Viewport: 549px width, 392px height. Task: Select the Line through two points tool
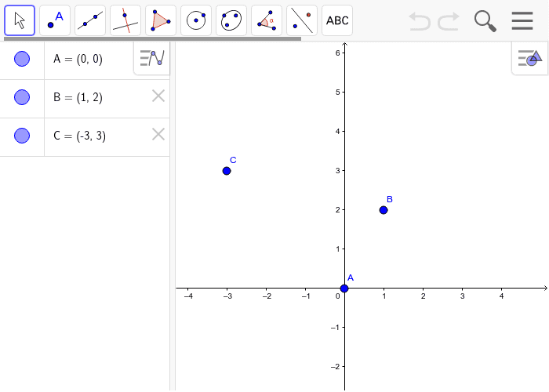90,20
